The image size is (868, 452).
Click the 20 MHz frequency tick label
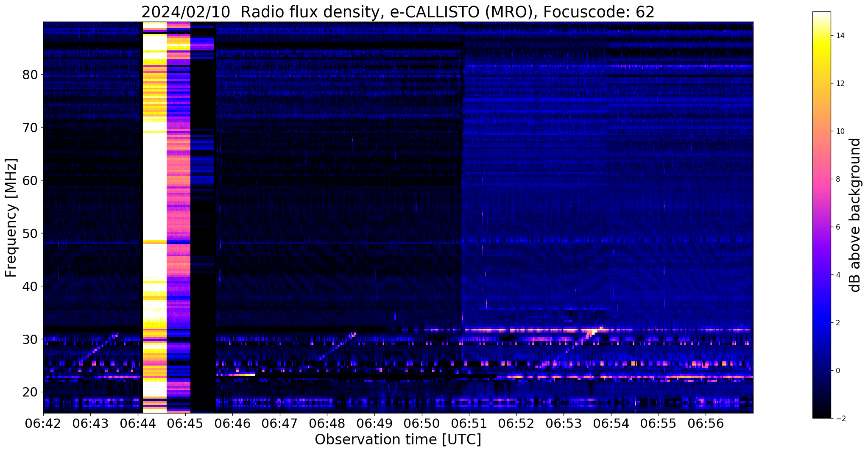tap(30, 392)
